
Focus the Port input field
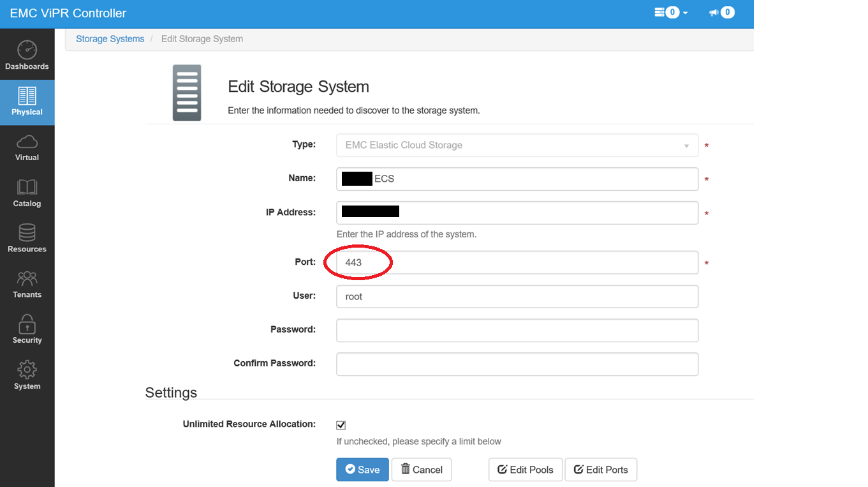pos(517,262)
